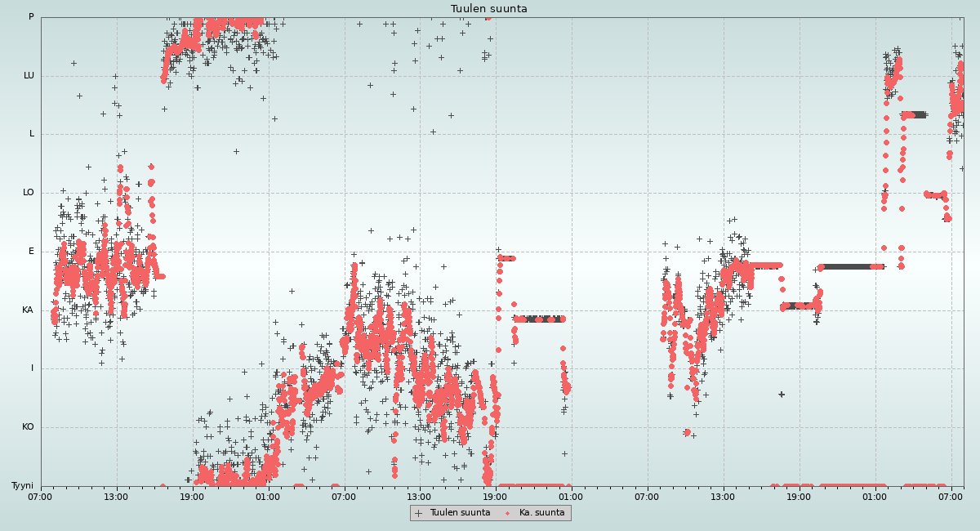Pick the "LO" label on the vertical axis
980x531 pixels.
[29, 193]
